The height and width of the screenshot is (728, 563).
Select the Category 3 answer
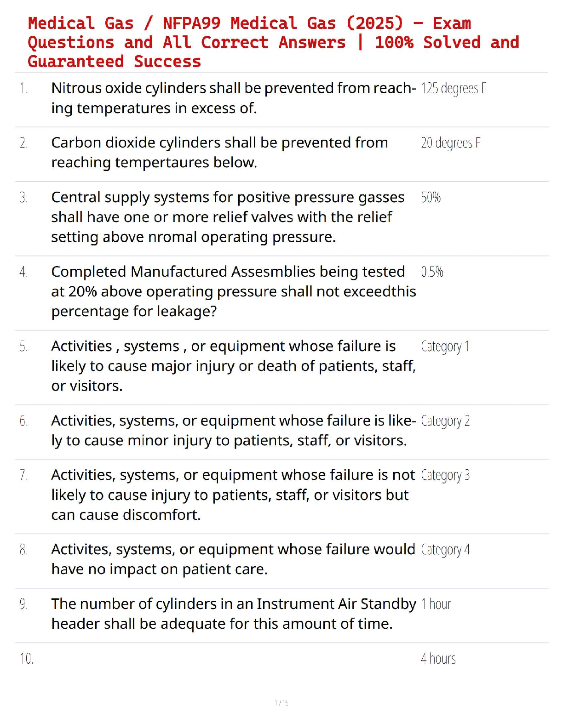coord(445,475)
